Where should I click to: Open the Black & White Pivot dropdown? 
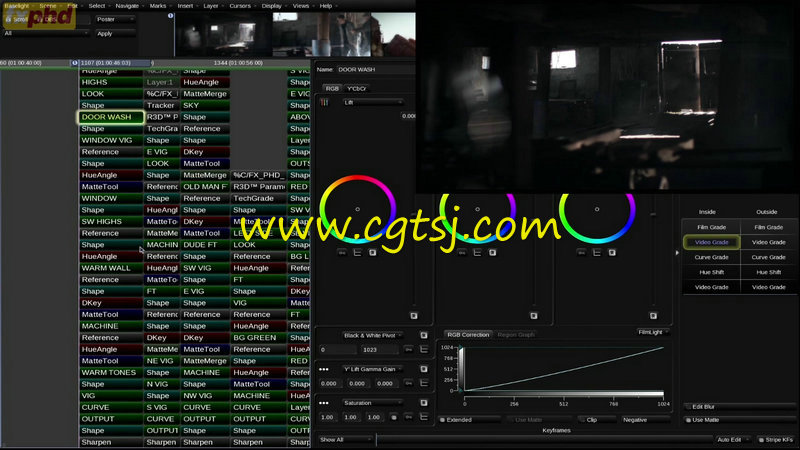point(372,335)
